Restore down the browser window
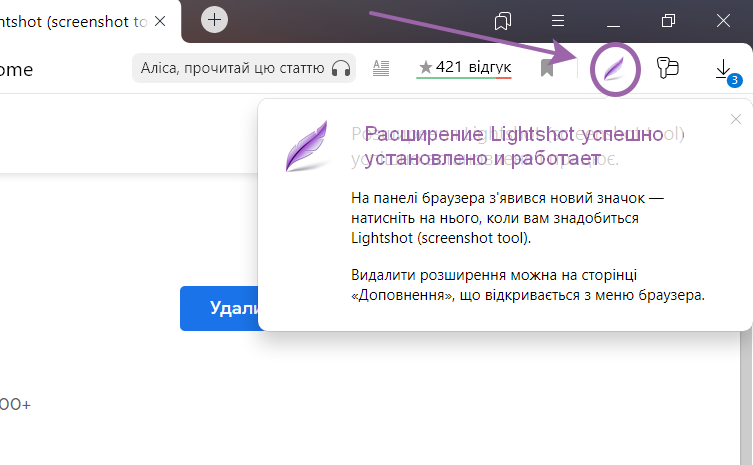753x465 pixels. [668, 21]
